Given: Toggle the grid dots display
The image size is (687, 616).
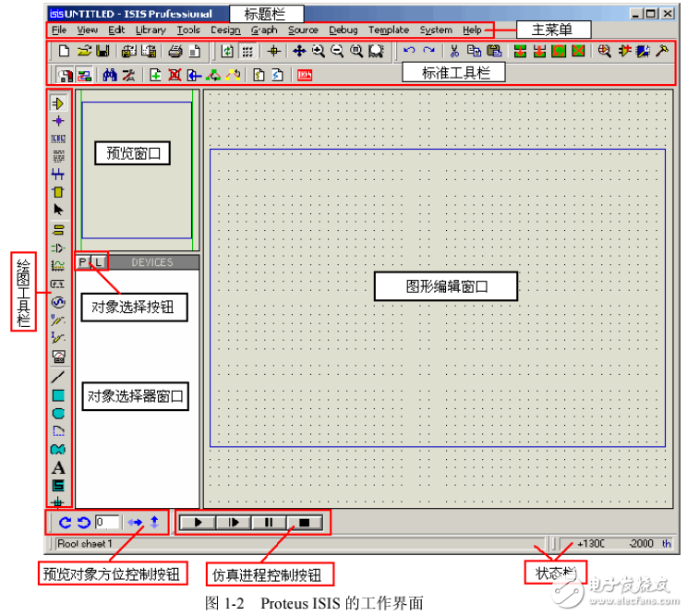Looking at the screenshot, I should 247,52.
